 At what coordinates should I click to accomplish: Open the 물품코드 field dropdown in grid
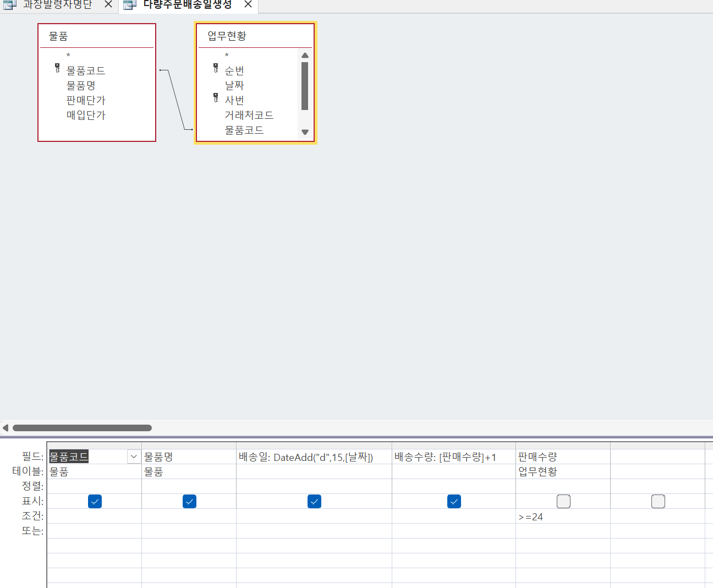tap(134, 457)
